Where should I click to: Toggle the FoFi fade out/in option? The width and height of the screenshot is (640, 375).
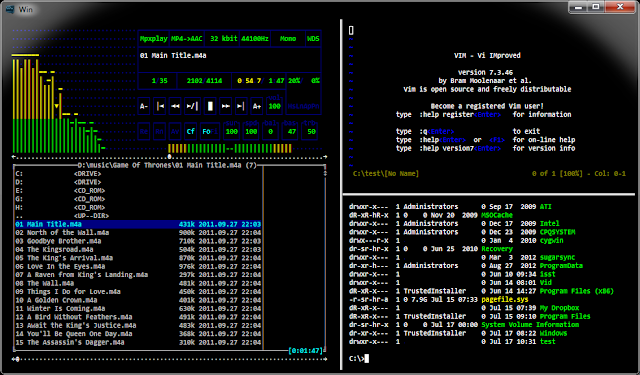tap(210, 131)
